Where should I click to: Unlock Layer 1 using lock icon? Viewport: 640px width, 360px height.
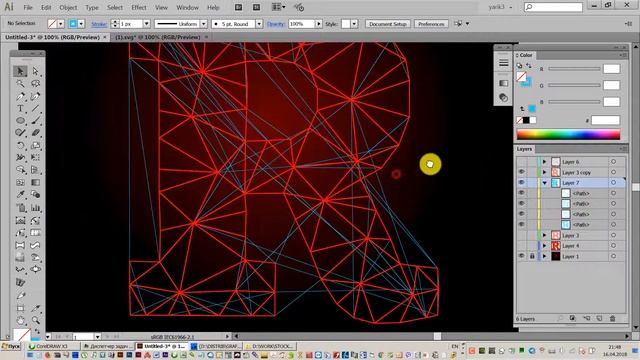532,256
